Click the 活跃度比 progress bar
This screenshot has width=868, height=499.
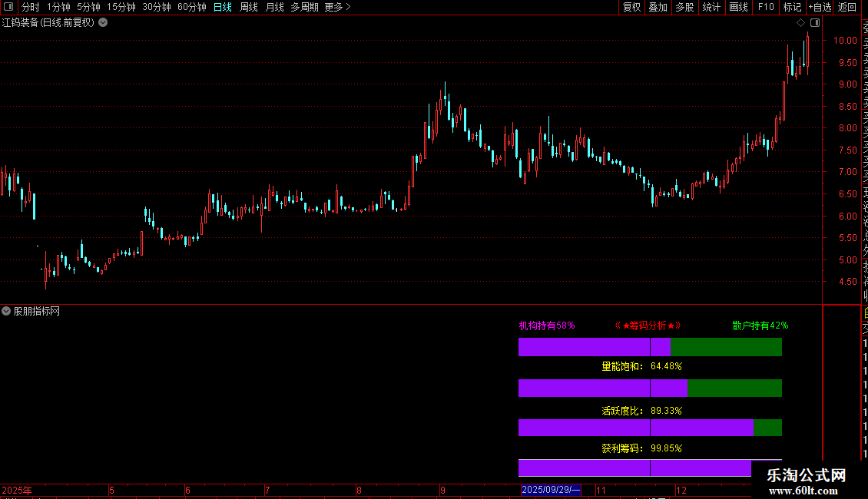tap(650, 428)
